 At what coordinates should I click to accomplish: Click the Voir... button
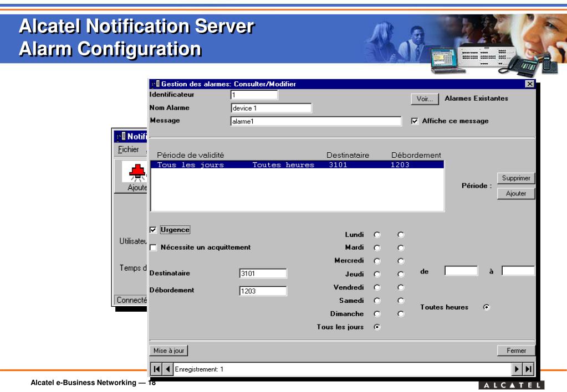tap(425, 99)
